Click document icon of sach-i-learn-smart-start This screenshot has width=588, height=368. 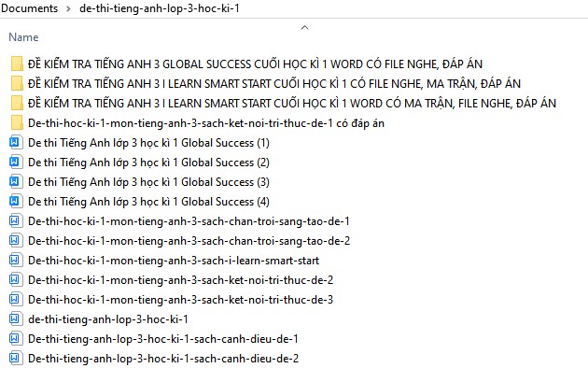[15, 260]
